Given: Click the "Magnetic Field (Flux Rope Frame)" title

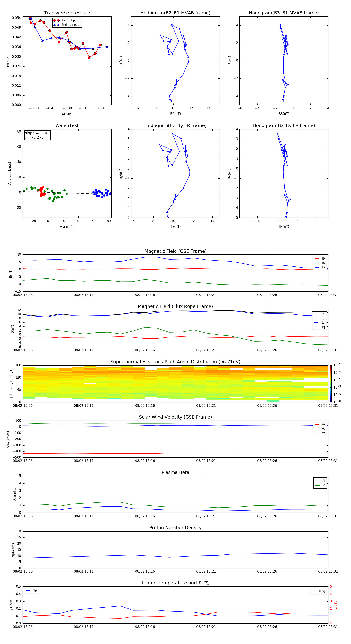Looking at the screenshot, I should point(175,307).
